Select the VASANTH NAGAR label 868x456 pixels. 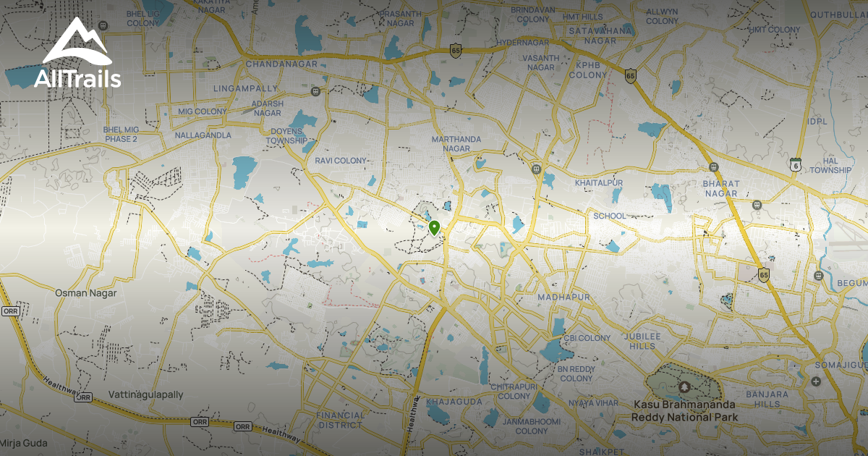[x=540, y=62]
